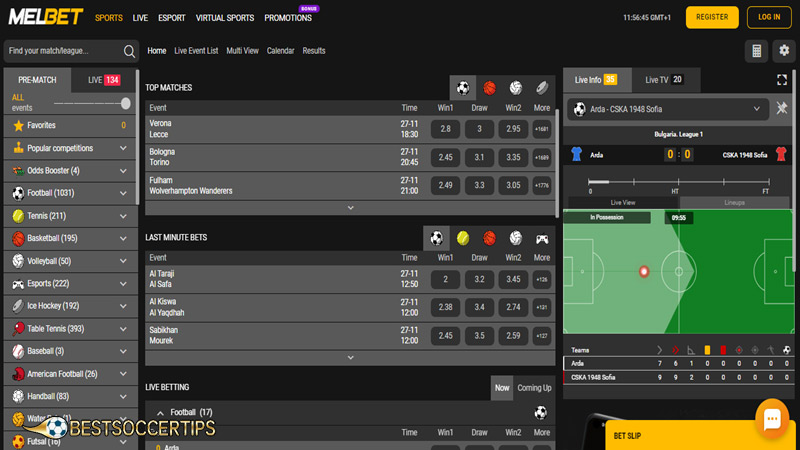Select esports gamepad icon in Last Minute Bets
Screen dimensions: 800x450
tap(542, 239)
